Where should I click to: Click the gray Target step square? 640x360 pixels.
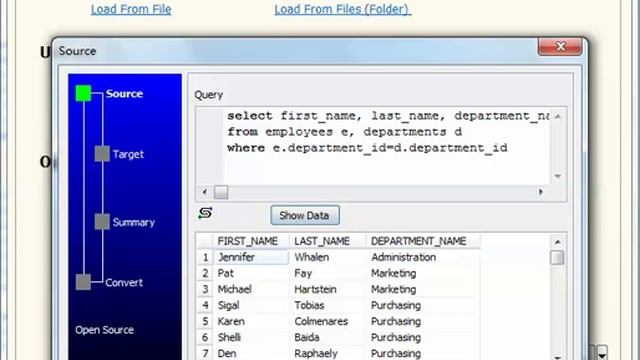tap(102, 154)
